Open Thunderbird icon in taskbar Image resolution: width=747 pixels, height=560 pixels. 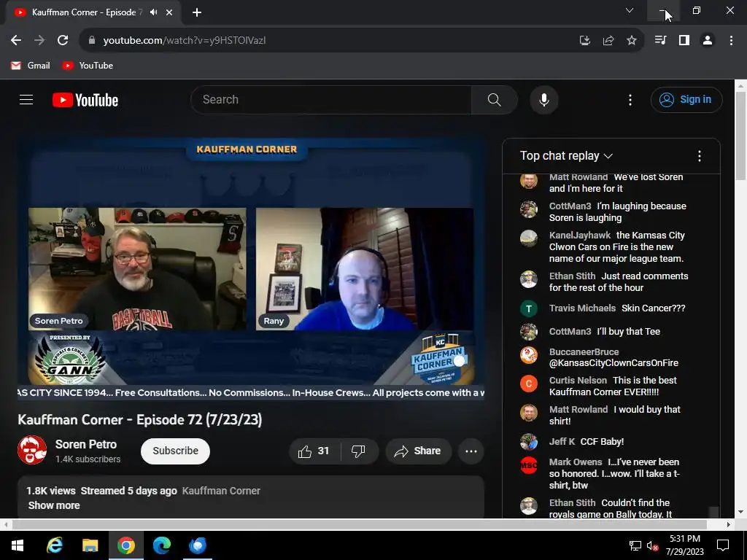[197, 545]
